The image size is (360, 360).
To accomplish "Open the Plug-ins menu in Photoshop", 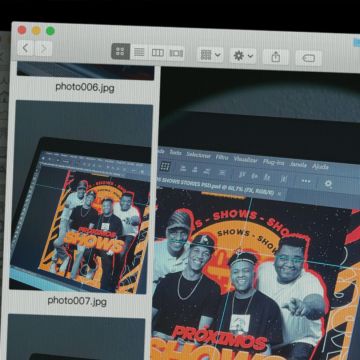I will pos(273,162).
